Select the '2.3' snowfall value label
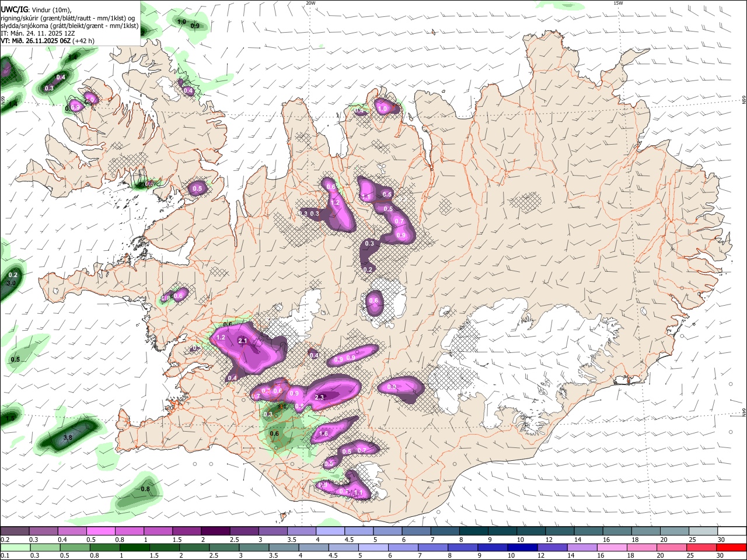The height and width of the screenshot is (560, 747). 319,397
